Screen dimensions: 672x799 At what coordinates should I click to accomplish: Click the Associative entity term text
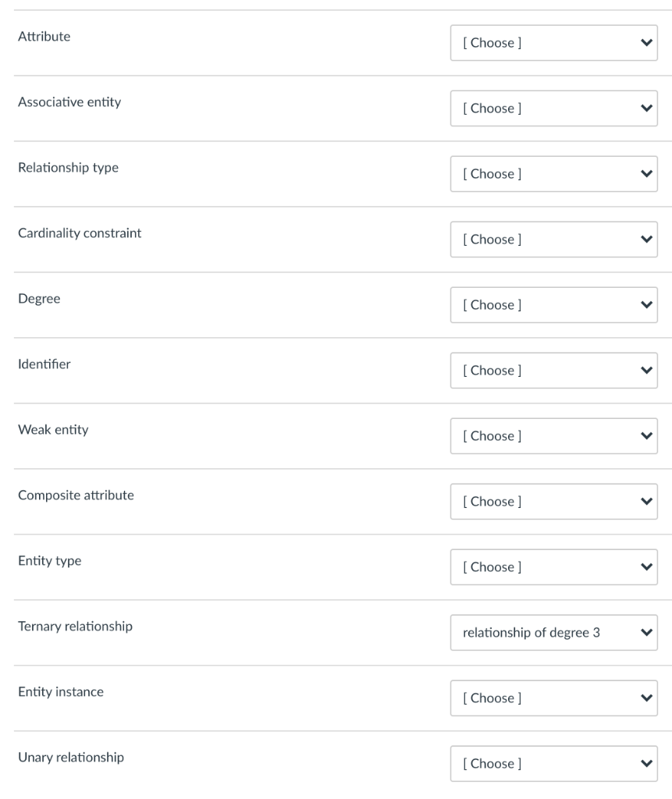pyautogui.click(x=69, y=101)
